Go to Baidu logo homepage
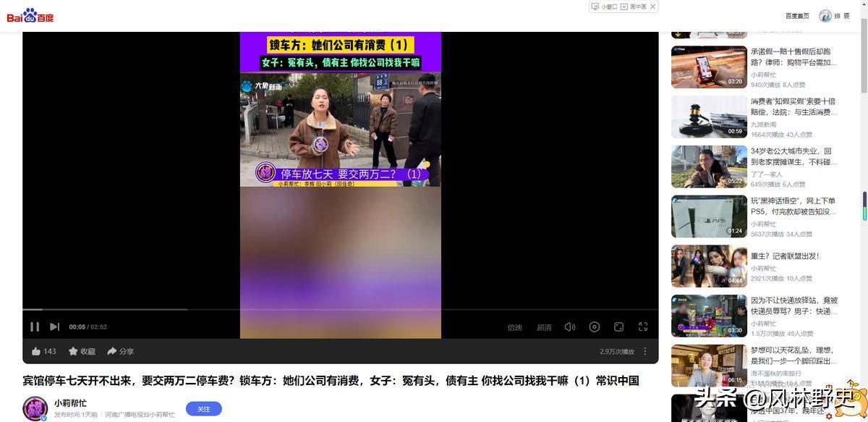The width and height of the screenshot is (868, 422). point(30,15)
